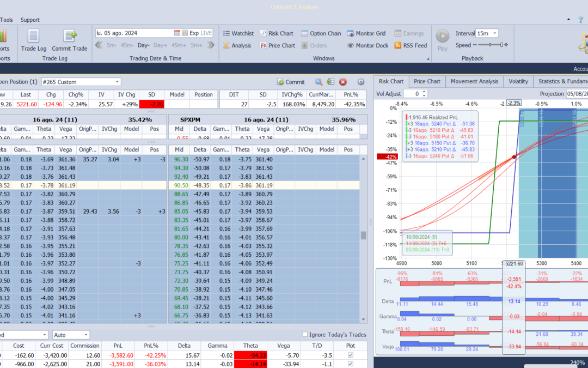This screenshot has height=368, width=588.
Task: Open the Monitor Dock window
Action: tap(367, 45)
